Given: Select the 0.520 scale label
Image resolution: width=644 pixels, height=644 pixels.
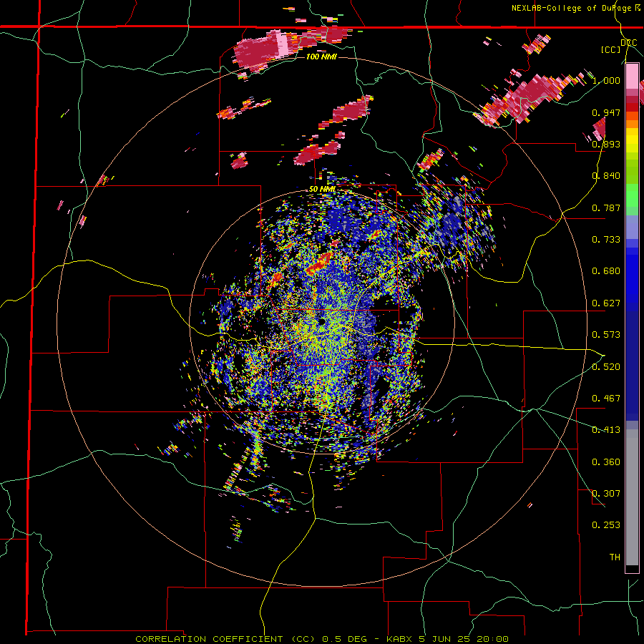Looking at the screenshot, I should pos(606,367).
